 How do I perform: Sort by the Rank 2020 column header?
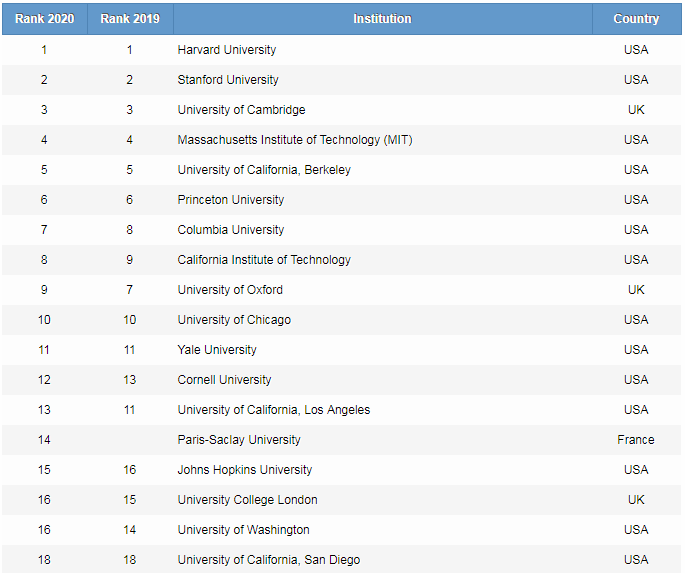[45, 19]
